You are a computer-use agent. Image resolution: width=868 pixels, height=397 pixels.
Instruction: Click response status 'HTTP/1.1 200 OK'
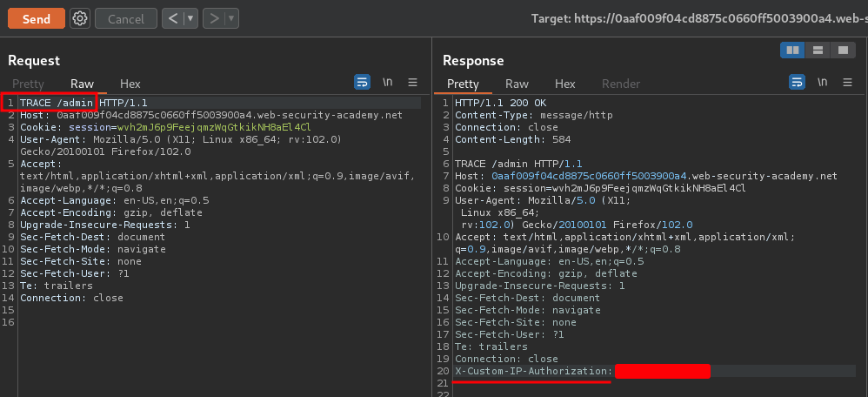[500, 103]
